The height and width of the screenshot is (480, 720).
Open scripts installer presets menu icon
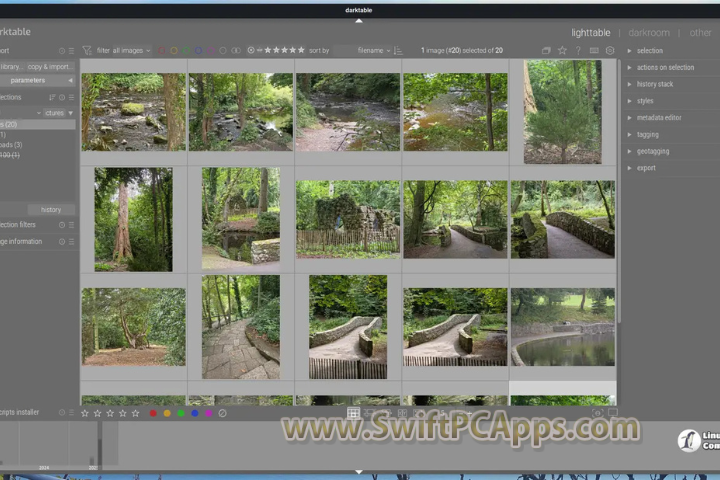click(x=71, y=412)
